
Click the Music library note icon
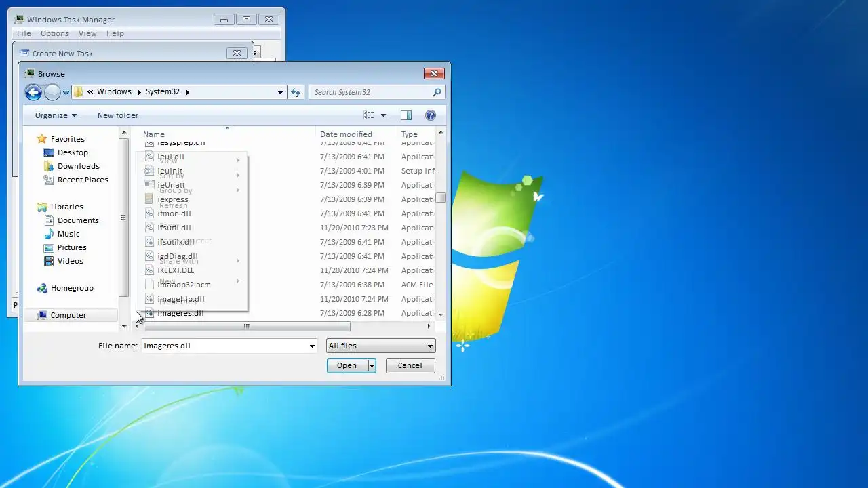pyautogui.click(x=49, y=234)
